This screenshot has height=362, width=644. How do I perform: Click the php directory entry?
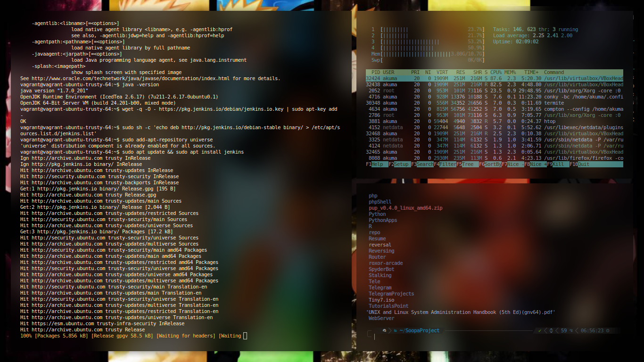(373, 196)
